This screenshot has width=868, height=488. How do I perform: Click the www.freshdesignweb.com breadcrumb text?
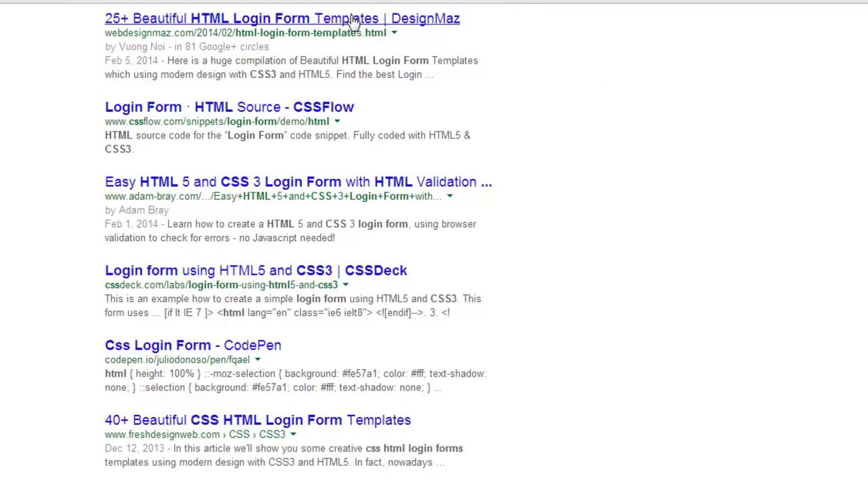[195, 434]
